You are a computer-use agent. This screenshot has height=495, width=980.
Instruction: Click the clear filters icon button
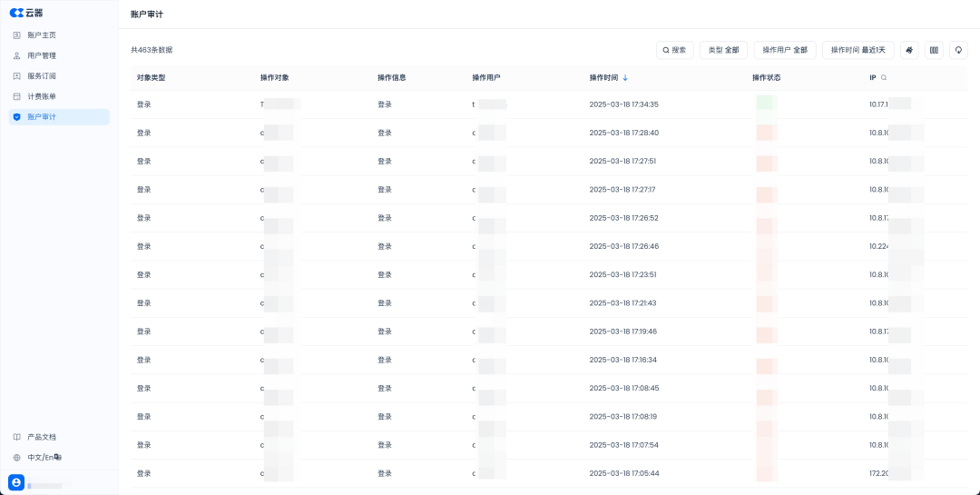[x=909, y=50]
